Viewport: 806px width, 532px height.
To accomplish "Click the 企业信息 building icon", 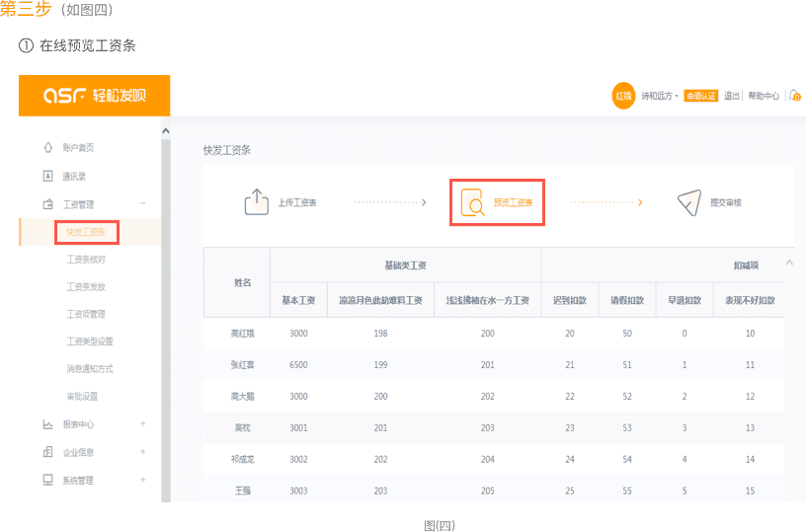I will click(47, 452).
